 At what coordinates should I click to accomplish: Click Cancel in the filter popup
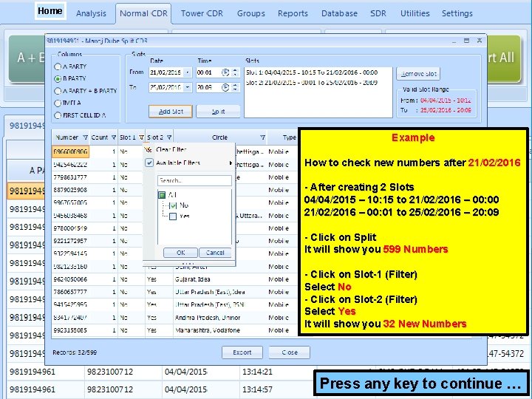click(x=215, y=253)
